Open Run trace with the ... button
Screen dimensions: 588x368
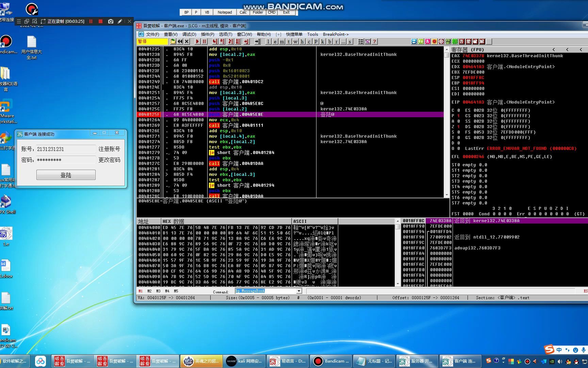coord(343,42)
